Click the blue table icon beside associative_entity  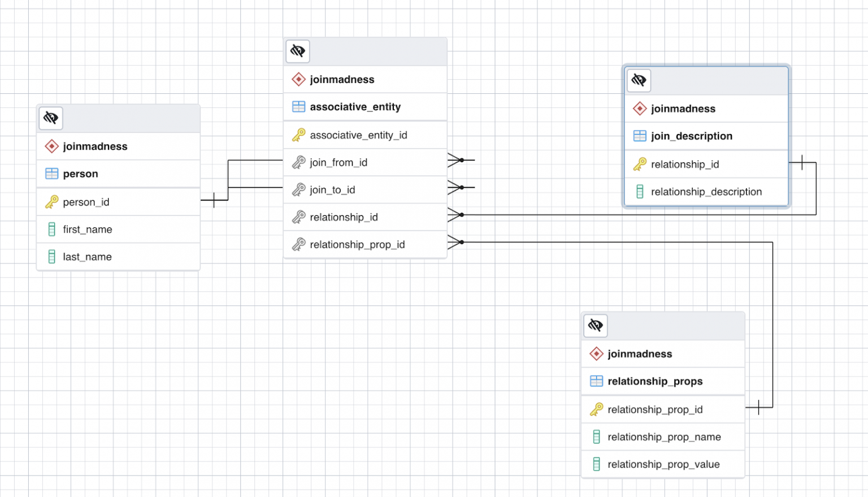point(298,106)
